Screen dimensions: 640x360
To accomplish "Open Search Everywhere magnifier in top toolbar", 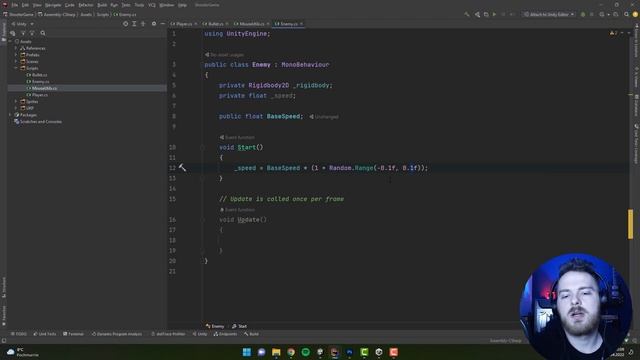I will coord(627,14).
